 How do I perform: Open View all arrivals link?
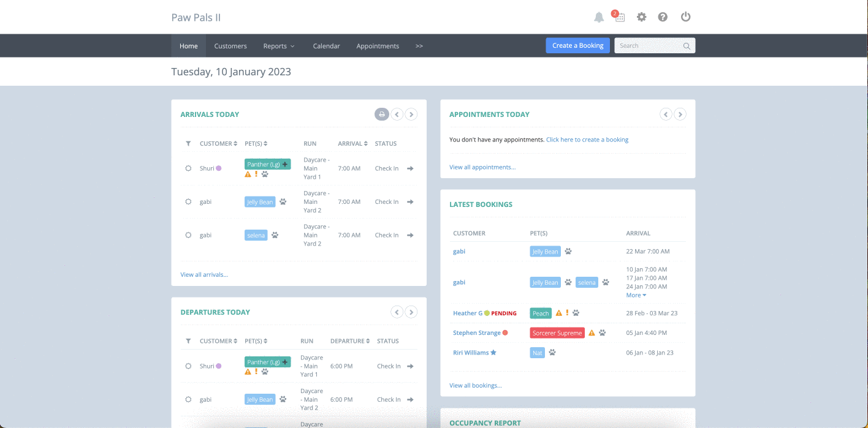click(204, 275)
